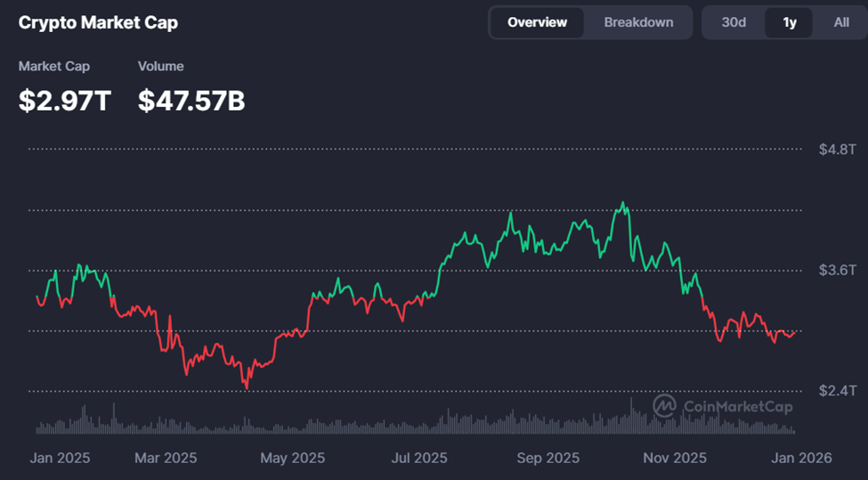This screenshot has width=868, height=480.
Task: Click the Jul 2025 axis label
Action: [418, 458]
